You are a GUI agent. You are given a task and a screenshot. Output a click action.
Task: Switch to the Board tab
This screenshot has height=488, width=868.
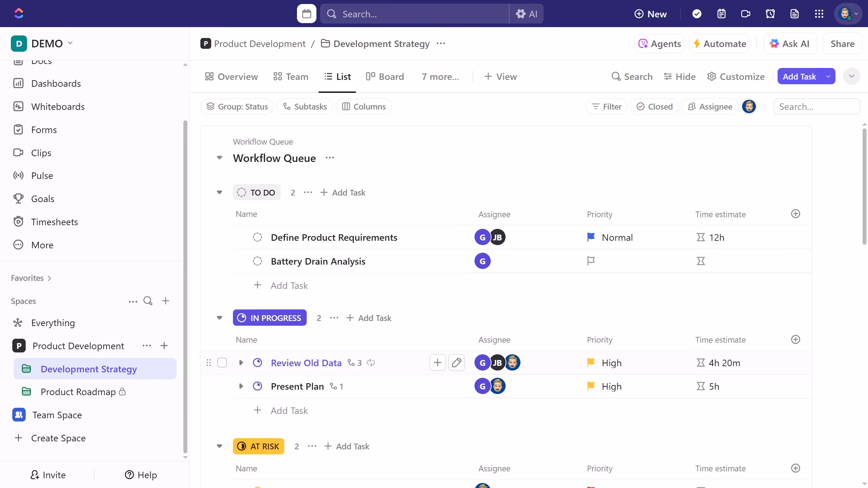385,77
